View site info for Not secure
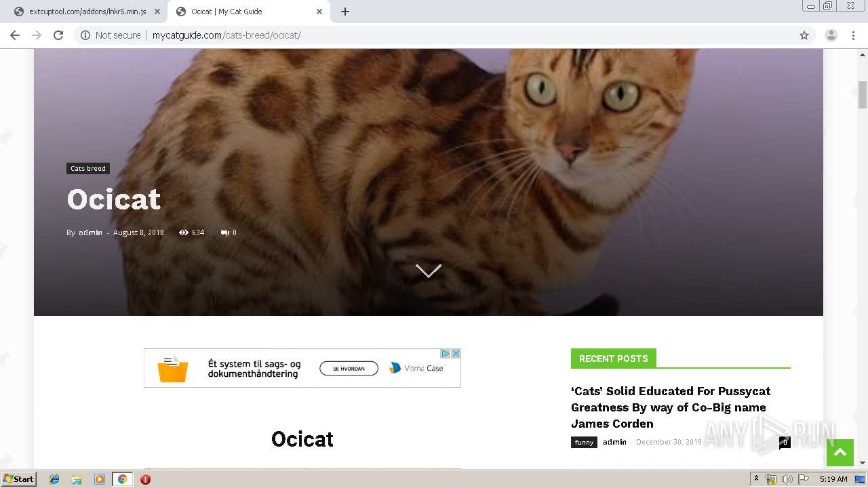This screenshot has width=868, height=488. [111, 35]
